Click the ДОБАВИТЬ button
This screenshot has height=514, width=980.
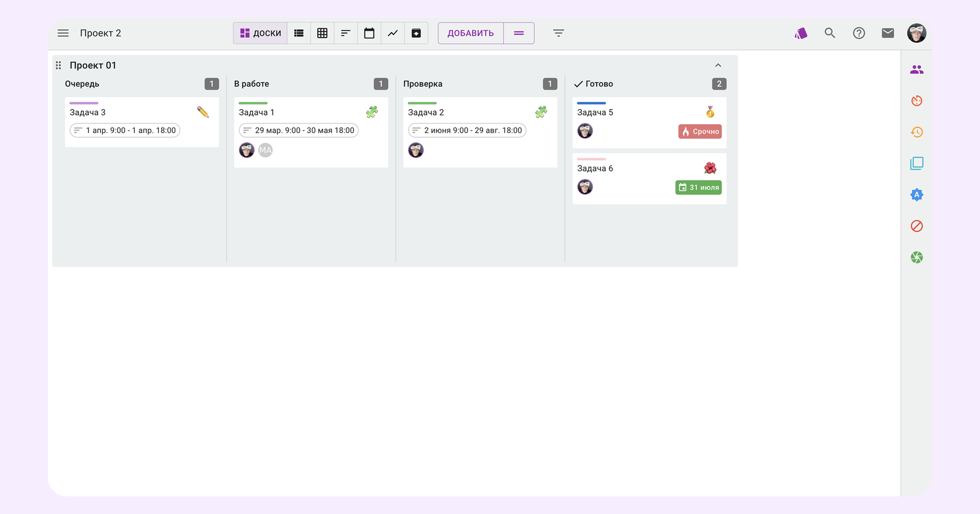(470, 33)
